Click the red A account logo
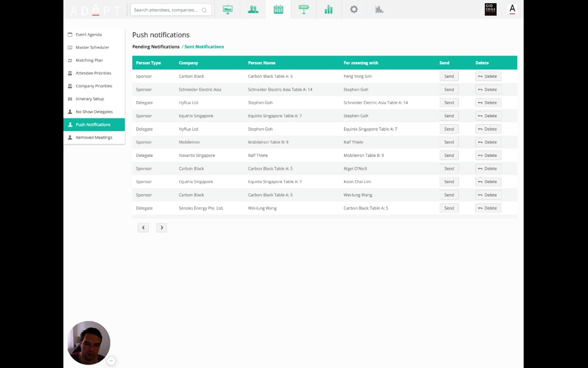This screenshot has height=368, width=588. coord(512,9)
